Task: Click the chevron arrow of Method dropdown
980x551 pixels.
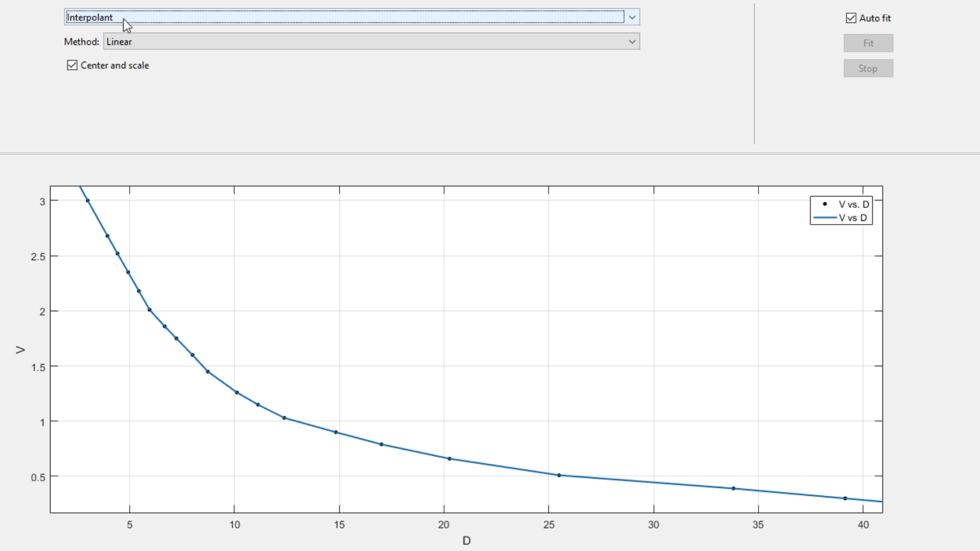Action: pos(632,42)
